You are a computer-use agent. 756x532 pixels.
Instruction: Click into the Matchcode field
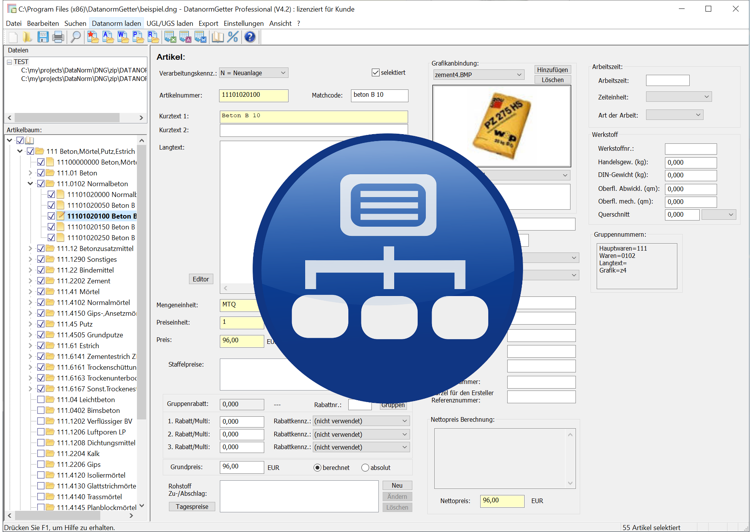click(380, 96)
